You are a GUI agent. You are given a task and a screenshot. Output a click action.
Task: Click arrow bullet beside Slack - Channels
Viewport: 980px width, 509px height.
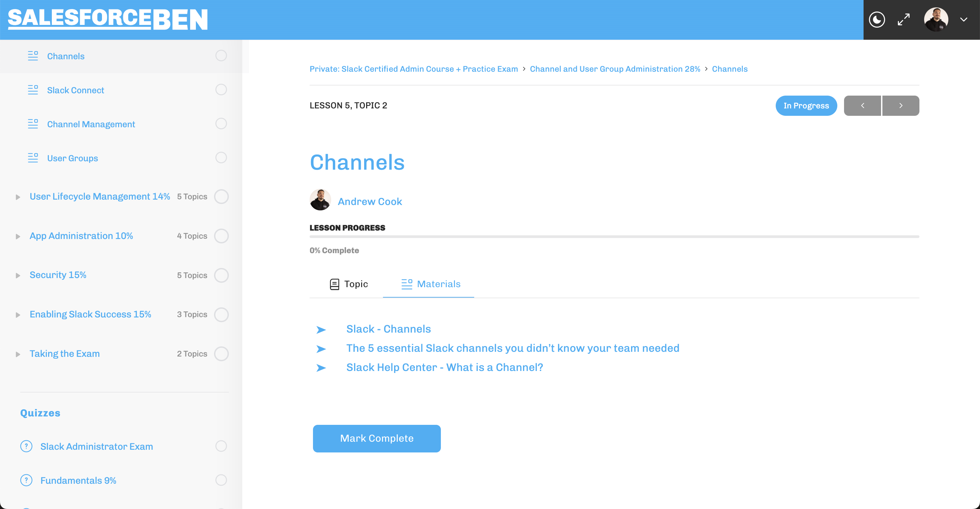[321, 330]
